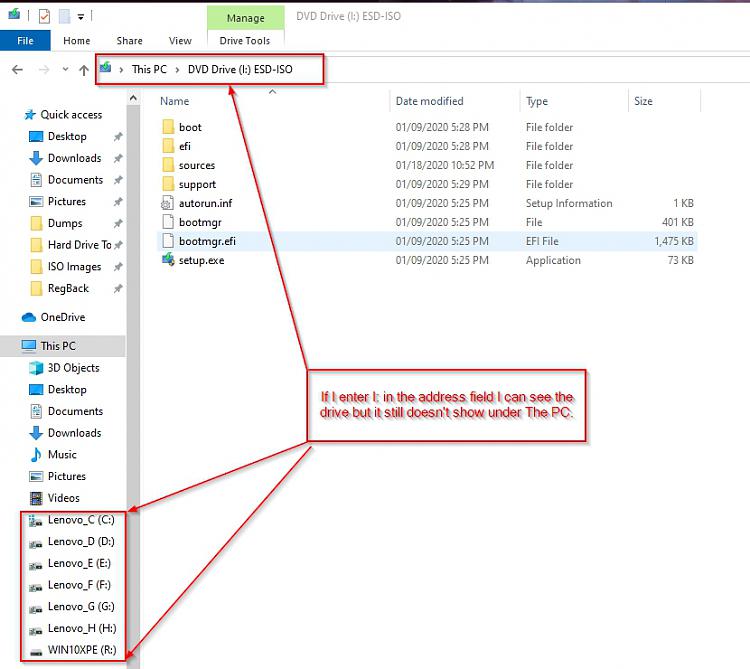750x669 pixels.
Task: Sort by the Type column header
Action: pyautogui.click(x=537, y=101)
